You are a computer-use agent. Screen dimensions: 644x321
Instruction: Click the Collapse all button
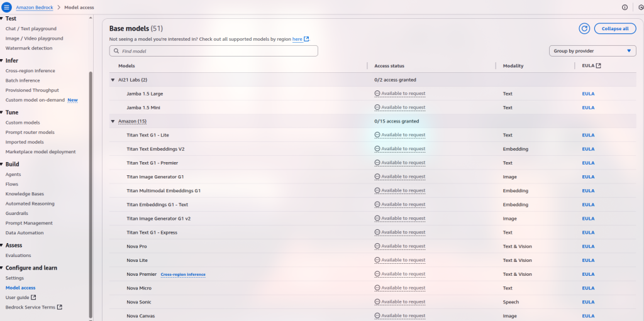[615, 28]
